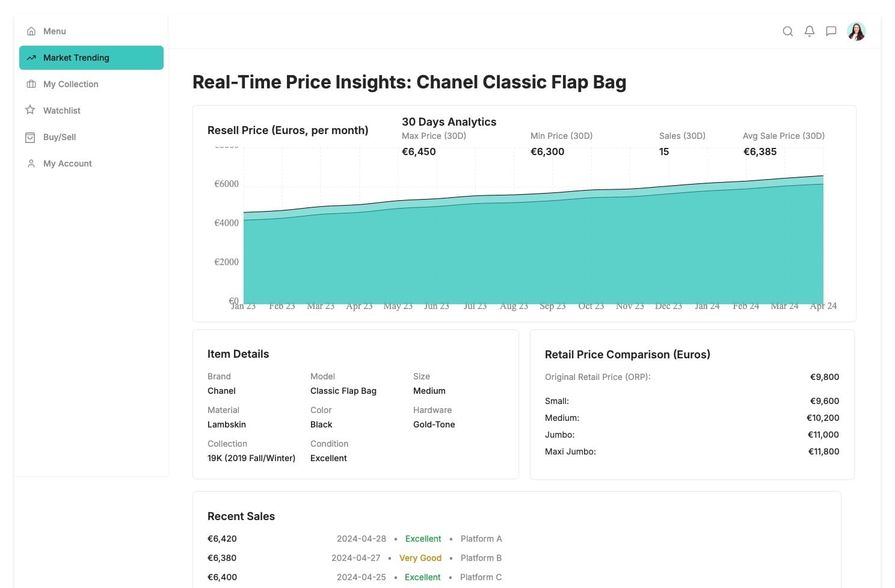Go to My Collection
The image size is (895, 588).
[x=91, y=84]
